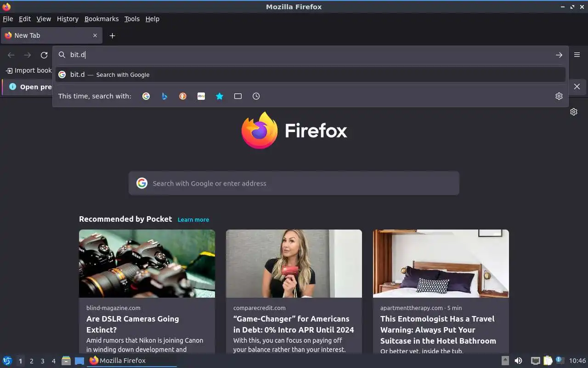Search this time in open Tabs
Viewport: 588px width, 368px height.
238,96
